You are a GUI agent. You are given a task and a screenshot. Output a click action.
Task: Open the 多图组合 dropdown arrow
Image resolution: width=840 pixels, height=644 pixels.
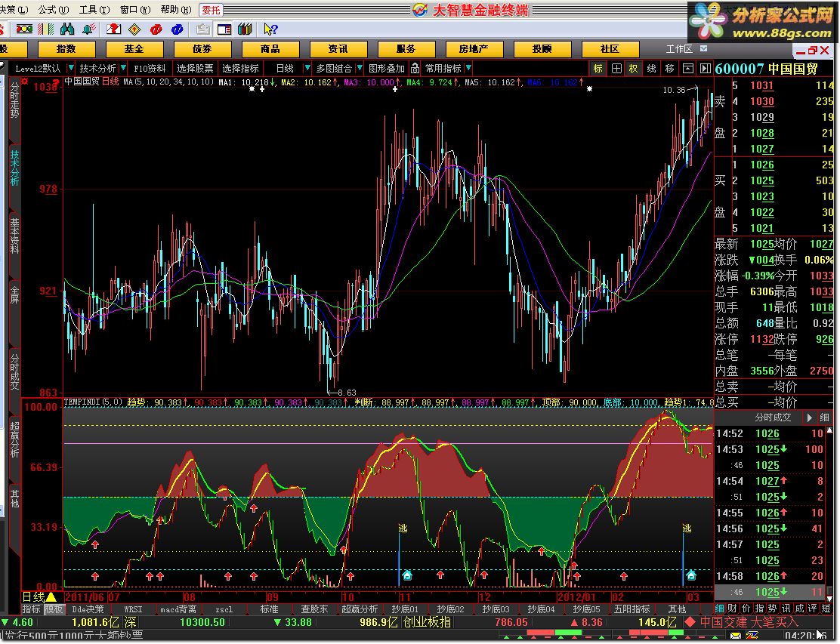click(x=358, y=68)
